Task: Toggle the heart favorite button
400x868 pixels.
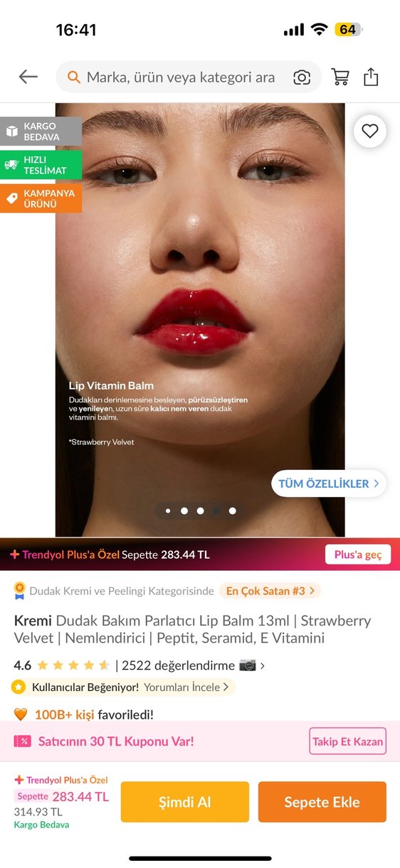Action: (369, 131)
